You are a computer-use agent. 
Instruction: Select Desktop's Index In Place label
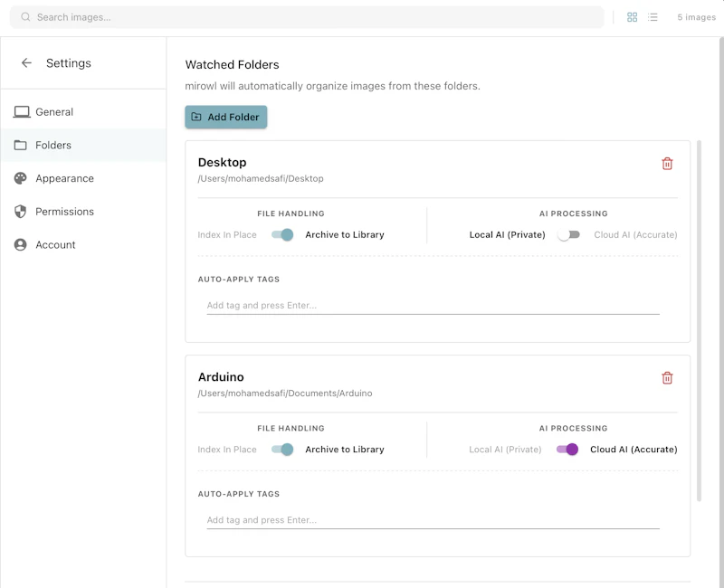227,234
